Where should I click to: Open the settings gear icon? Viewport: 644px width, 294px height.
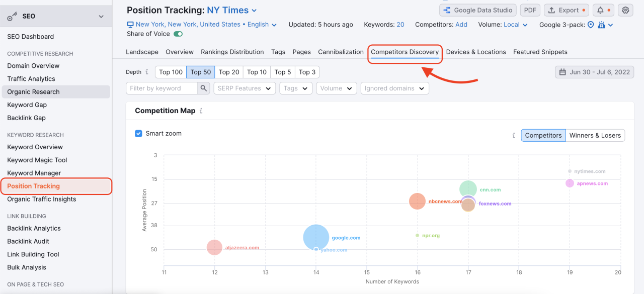pyautogui.click(x=625, y=10)
